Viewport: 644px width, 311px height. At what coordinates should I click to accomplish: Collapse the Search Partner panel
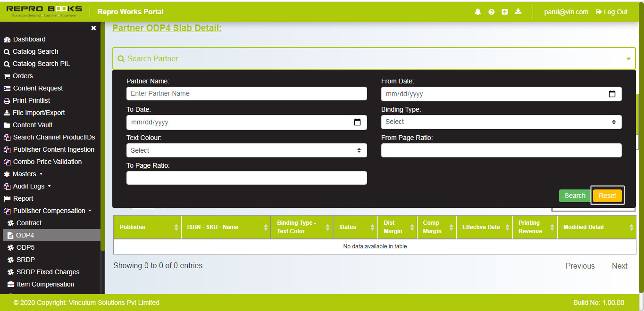(x=628, y=59)
